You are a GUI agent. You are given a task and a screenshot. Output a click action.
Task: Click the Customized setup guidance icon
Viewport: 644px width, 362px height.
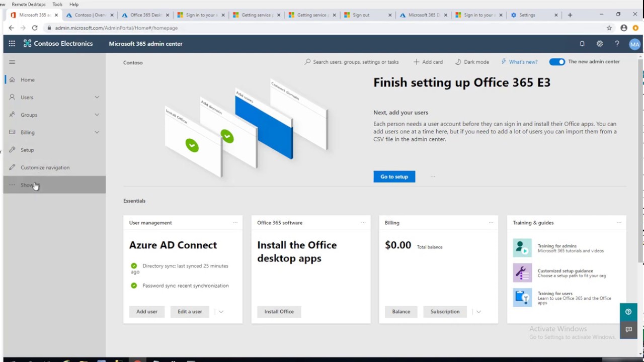coord(522,273)
